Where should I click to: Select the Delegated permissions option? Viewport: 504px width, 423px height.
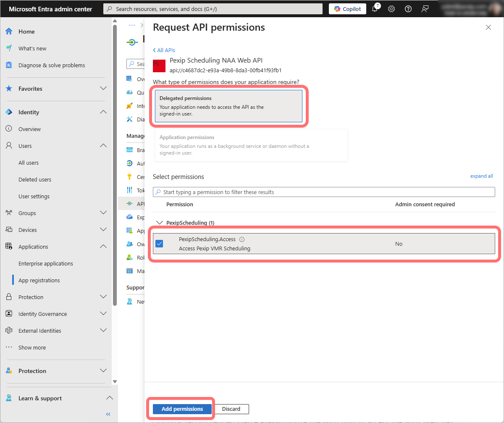click(228, 106)
